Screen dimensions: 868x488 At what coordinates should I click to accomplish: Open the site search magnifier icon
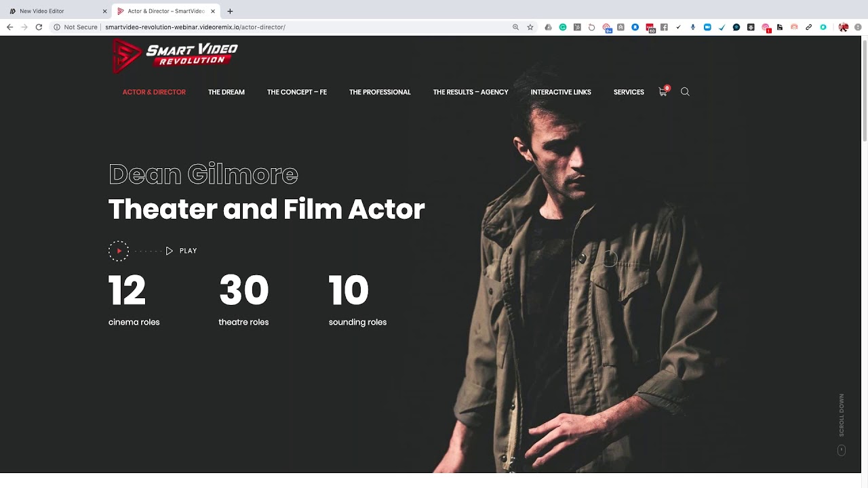coord(685,91)
